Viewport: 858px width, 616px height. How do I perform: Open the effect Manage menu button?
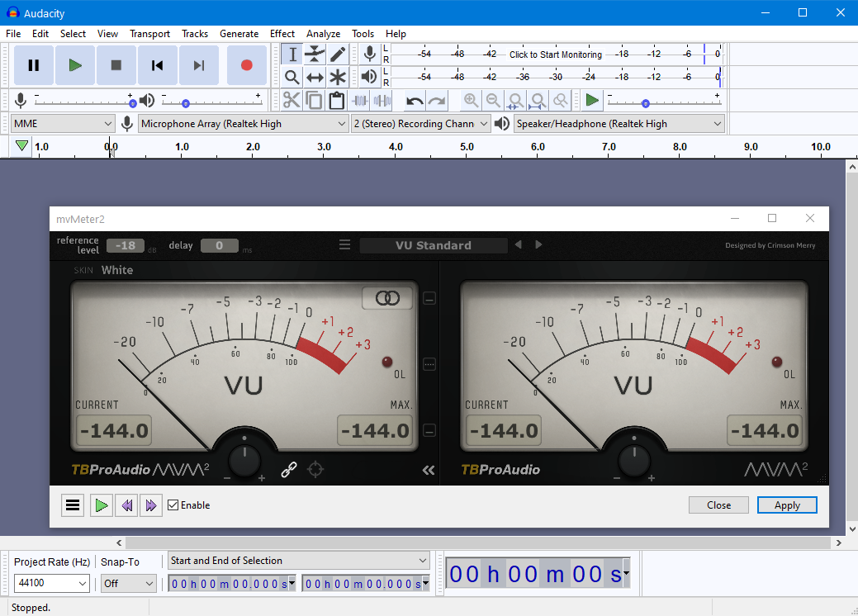(x=73, y=505)
